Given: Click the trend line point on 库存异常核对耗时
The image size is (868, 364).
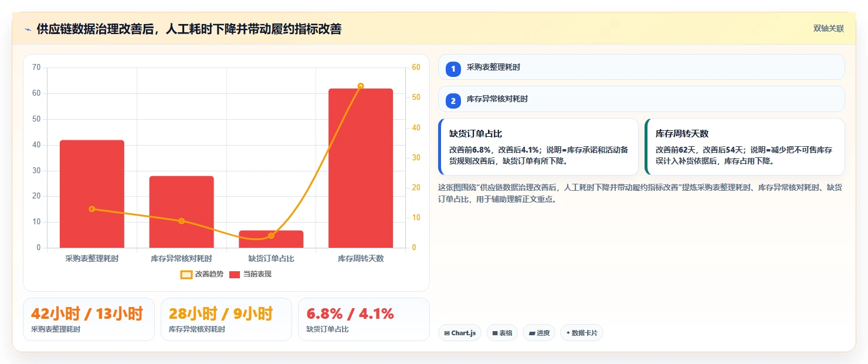Looking at the screenshot, I should [x=181, y=221].
